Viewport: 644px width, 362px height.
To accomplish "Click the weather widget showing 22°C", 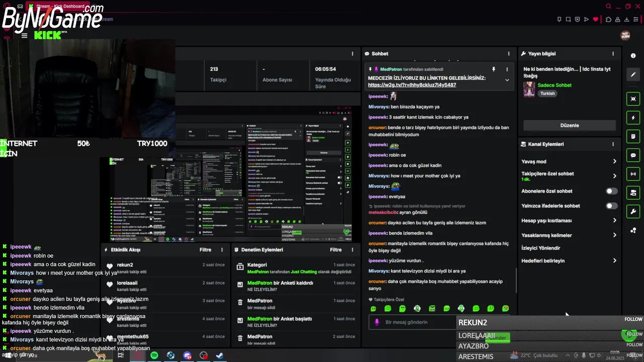I will click(x=534, y=355).
